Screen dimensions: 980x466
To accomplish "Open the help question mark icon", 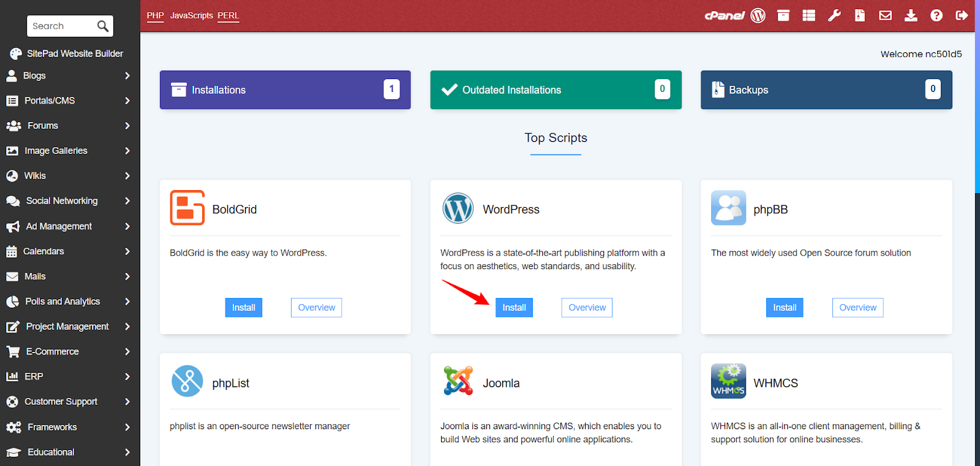I will [x=937, y=15].
